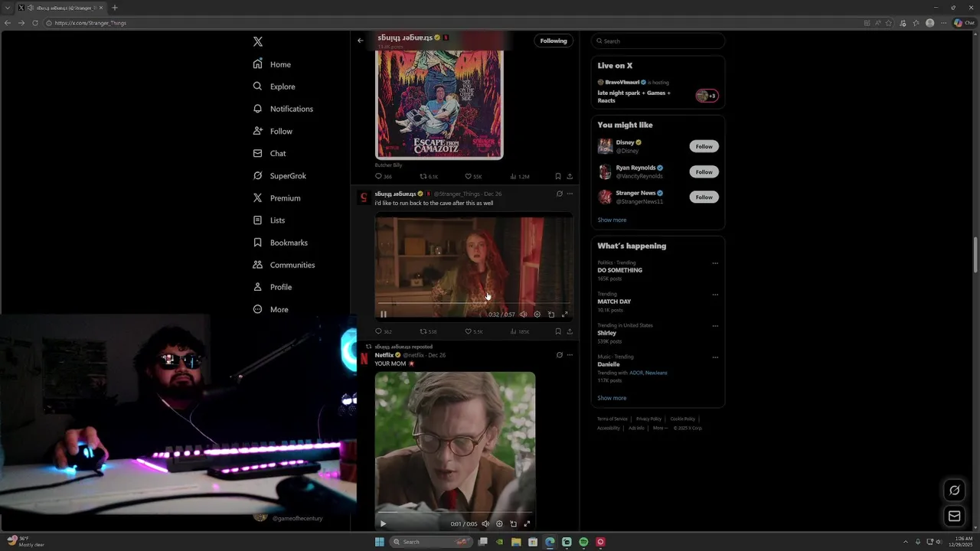Play the Netflix YOUR MOM video

coord(383,523)
